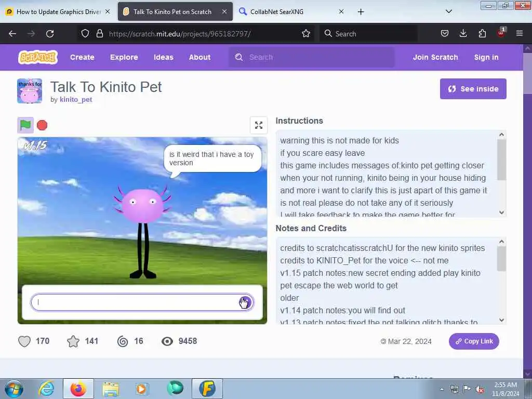Click the kinito_pet project thumbnail avatar
The image size is (532, 399).
pyautogui.click(x=30, y=91)
